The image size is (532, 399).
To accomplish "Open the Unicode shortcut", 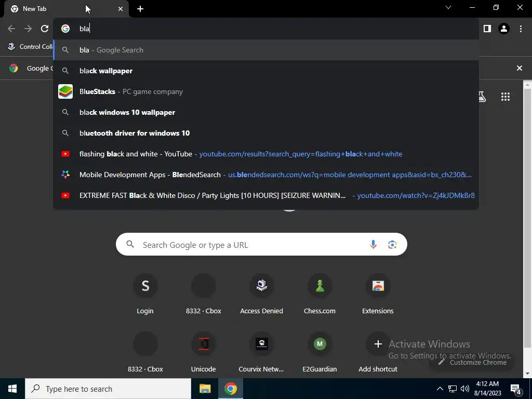I will pos(204,353).
